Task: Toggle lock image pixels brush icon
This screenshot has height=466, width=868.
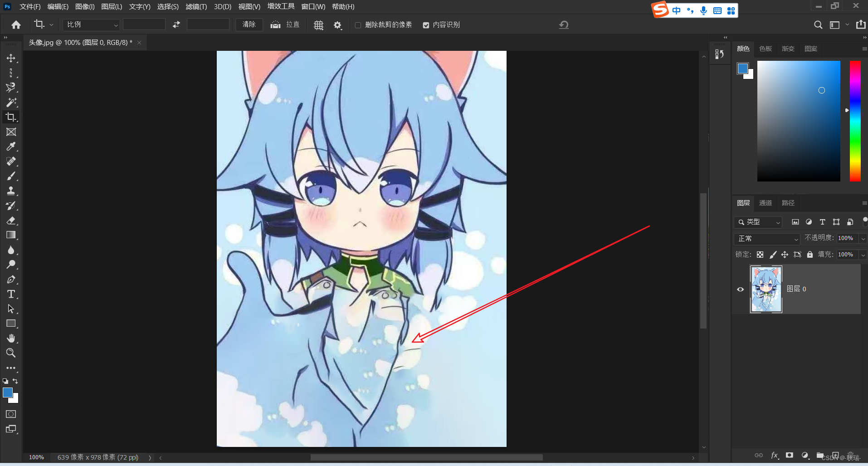Action: click(x=773, y=255)
